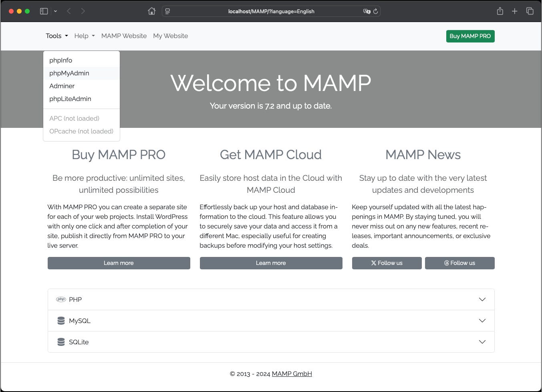Click the Buy MAMP PRO heading
The image size is (542, 392).
pos(119,155)
